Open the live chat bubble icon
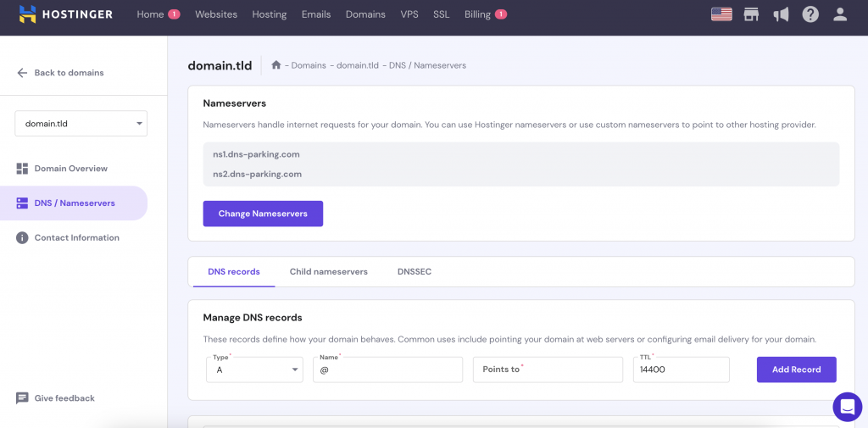The image size is (868, 428). coord(847,407)
